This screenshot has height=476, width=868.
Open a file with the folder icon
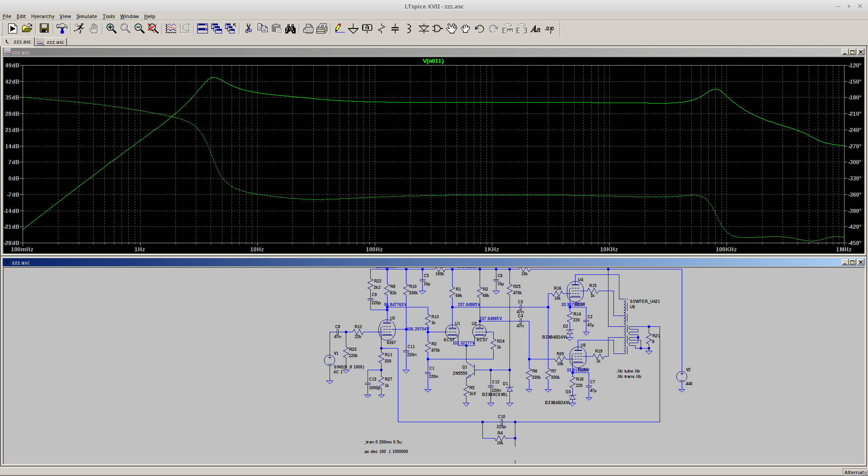tap(27, 29)
